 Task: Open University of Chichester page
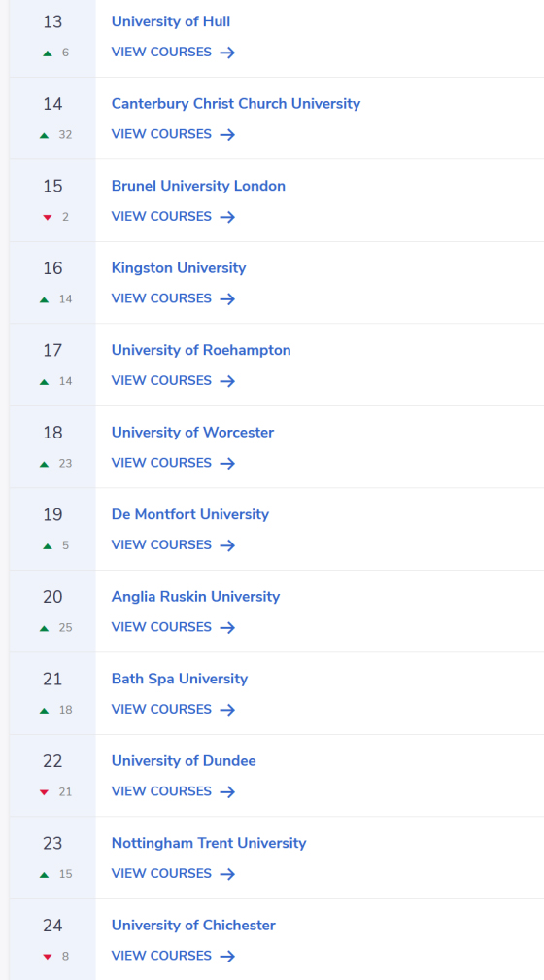click(x=193, y=926)
